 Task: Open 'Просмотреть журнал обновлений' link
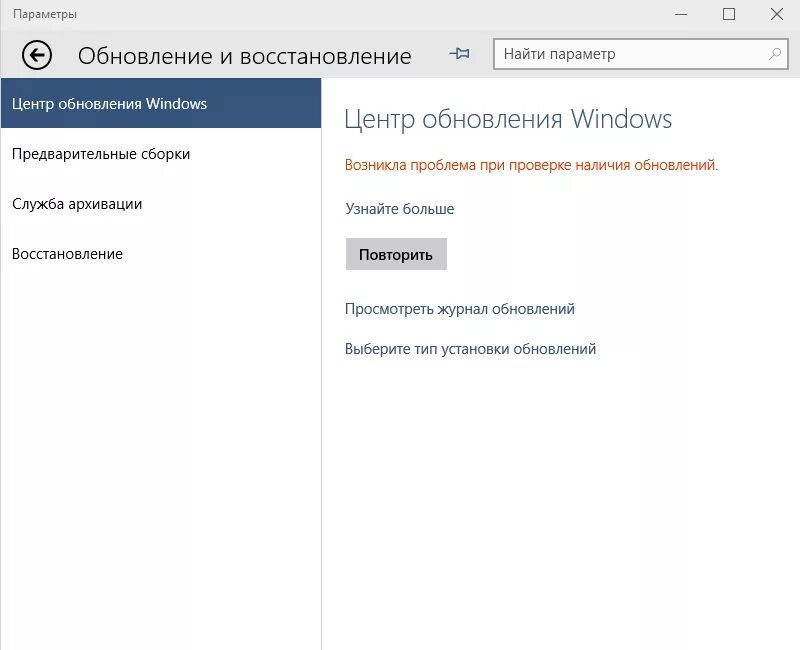(460, 309)
